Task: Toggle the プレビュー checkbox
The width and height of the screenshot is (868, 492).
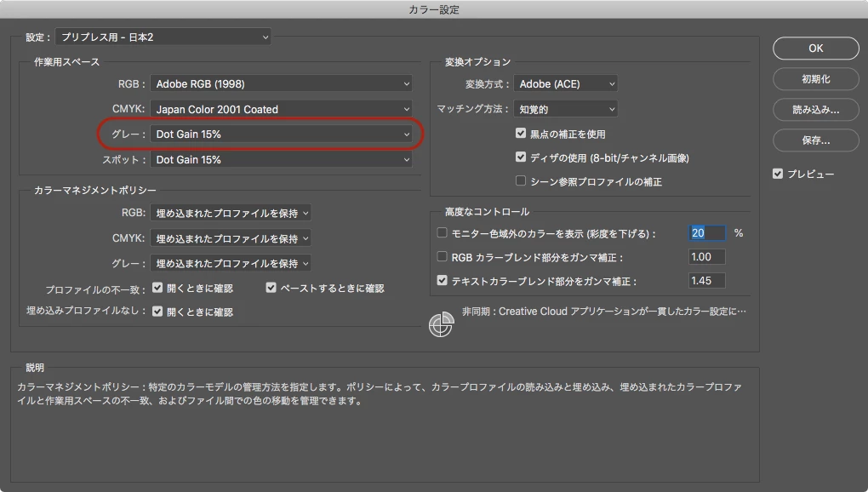Action: 778,174
